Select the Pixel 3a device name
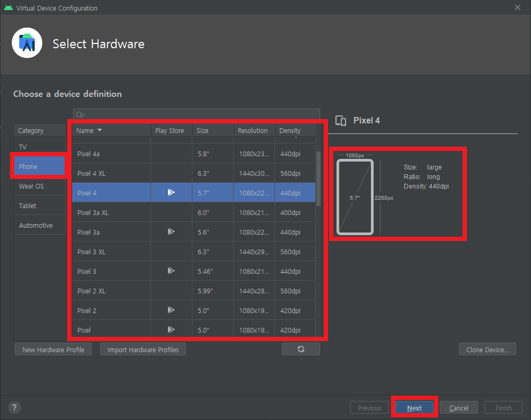This screenshot has width=531, height=420. coord(88,232)
